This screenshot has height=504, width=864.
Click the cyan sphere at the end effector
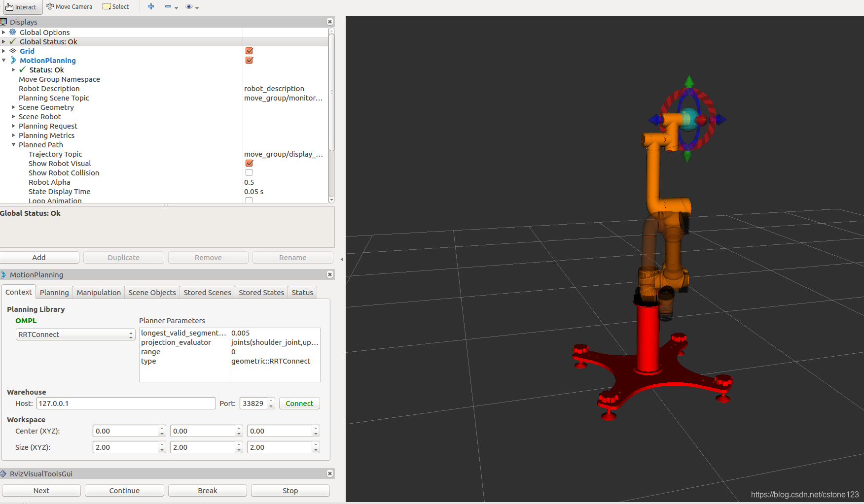click(x=687, y=120)
